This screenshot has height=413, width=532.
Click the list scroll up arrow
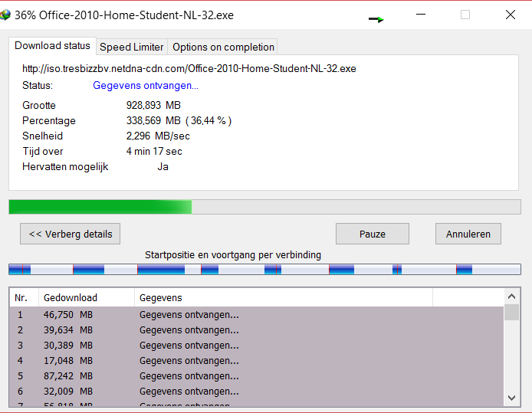511,297
